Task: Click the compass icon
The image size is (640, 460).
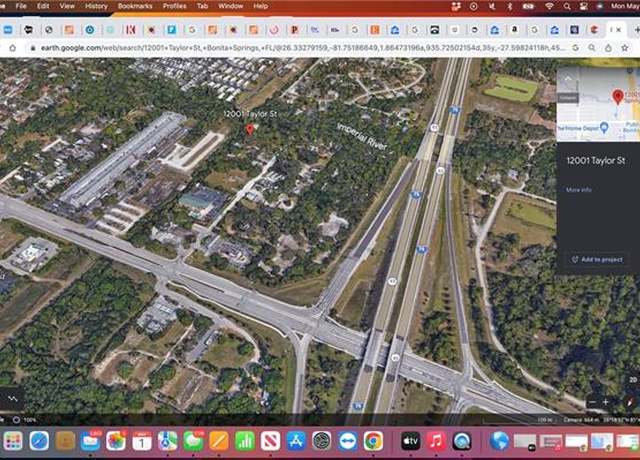Action: 630,402
